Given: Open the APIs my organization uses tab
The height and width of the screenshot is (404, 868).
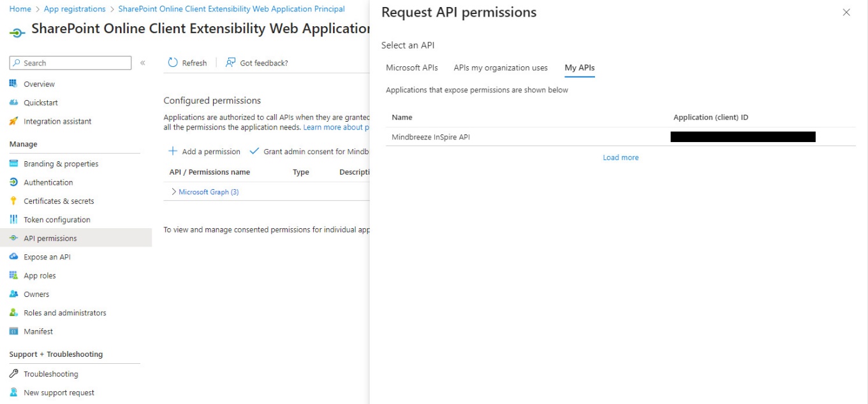Looking at the screenshot, I should pyautogui.click(x=501, y=68).
